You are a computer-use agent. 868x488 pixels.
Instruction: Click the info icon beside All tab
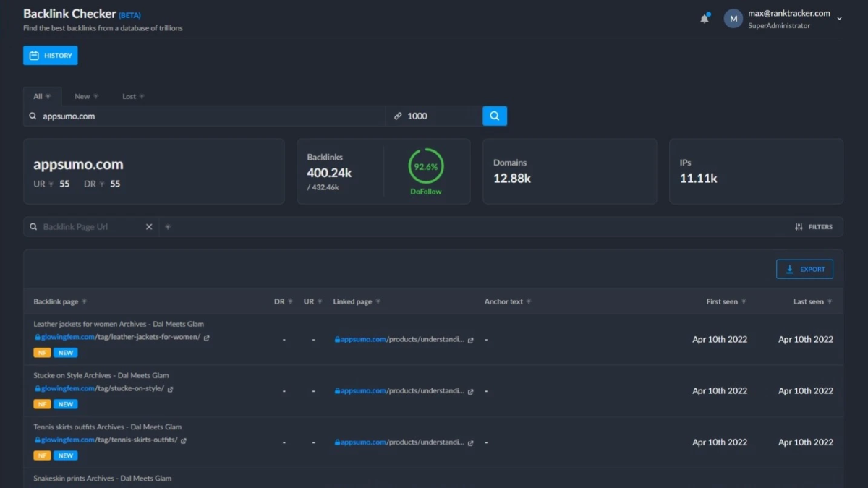pos(48,96)
